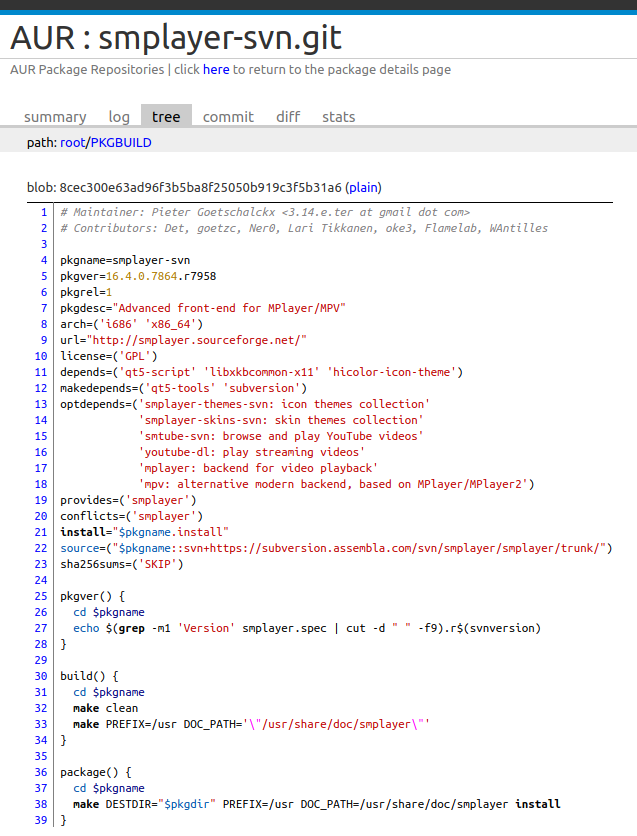Go to the diff tab
Screen dimensions: 637x836
288,117
